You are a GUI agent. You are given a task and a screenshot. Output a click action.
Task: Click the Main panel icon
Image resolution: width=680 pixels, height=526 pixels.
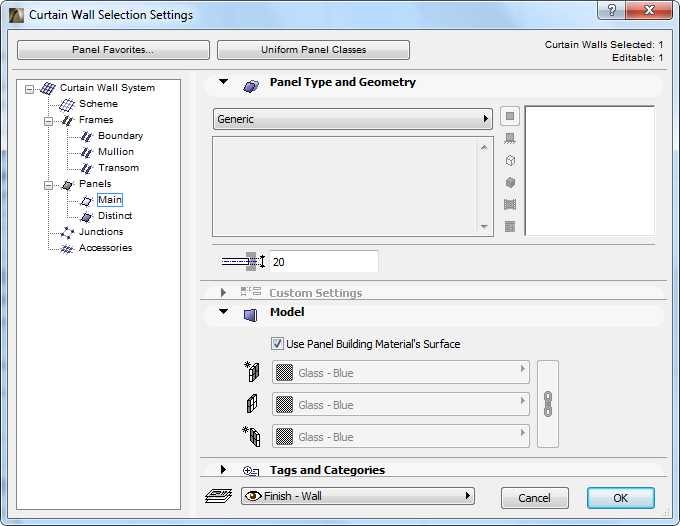pyautogui.click(x=87, y=201)
